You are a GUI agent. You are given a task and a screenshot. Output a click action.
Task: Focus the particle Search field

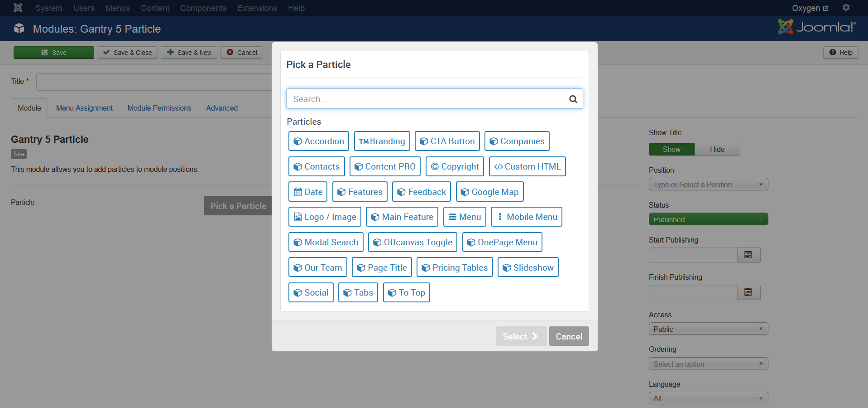(x=426, y=99)
